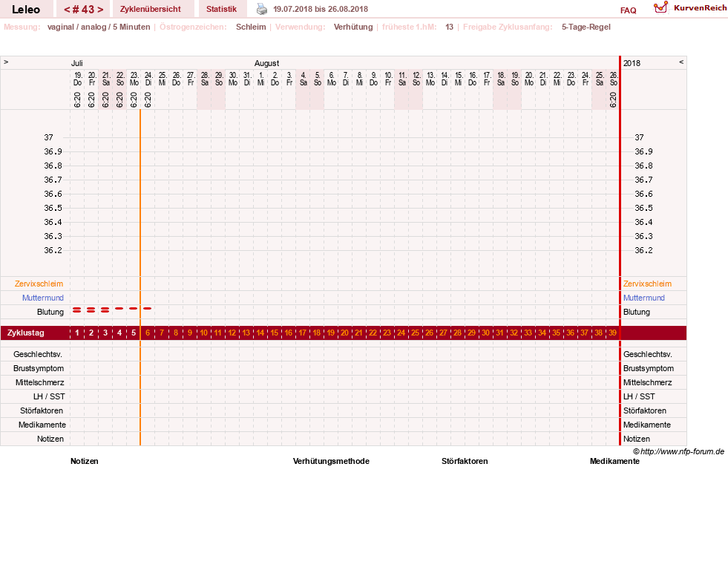The width and height of the screenshot is (728, 579).
Task: Click the date column 1. Mi
Action: pos(261,79)
